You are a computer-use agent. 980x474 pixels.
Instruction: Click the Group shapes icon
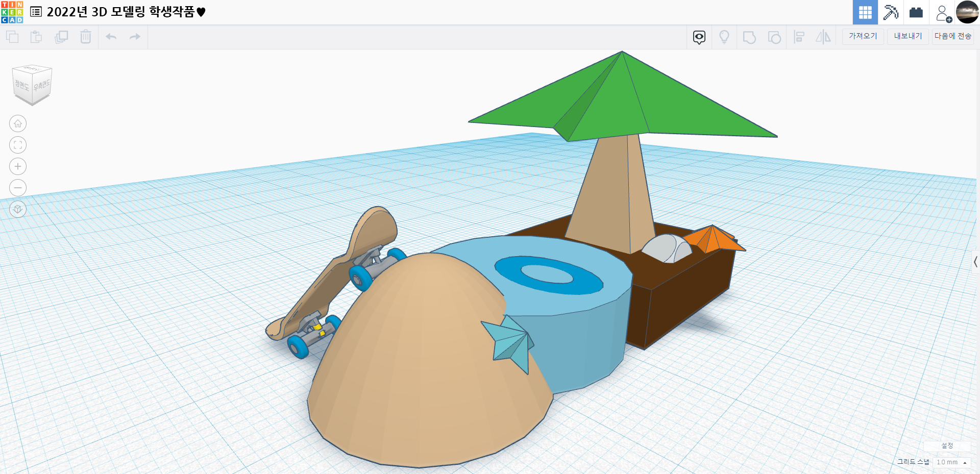click(749, 37)
